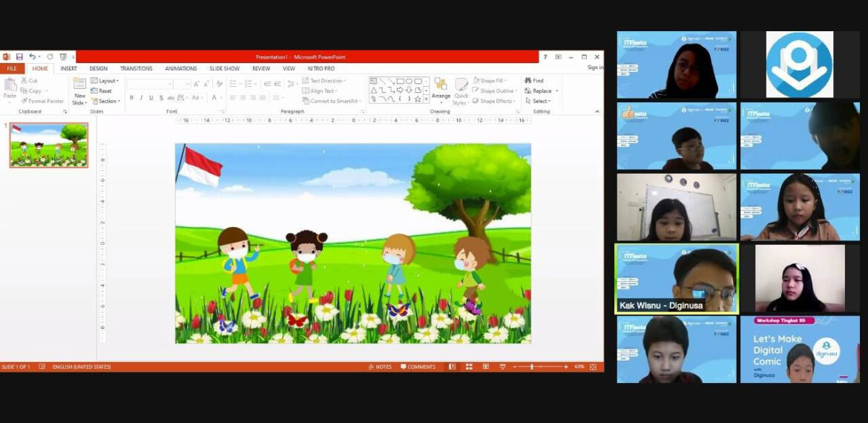The image size is (868, 423).
Task: Click the Reset slide button
Action: pyautogui.click(x=101, y=91)
